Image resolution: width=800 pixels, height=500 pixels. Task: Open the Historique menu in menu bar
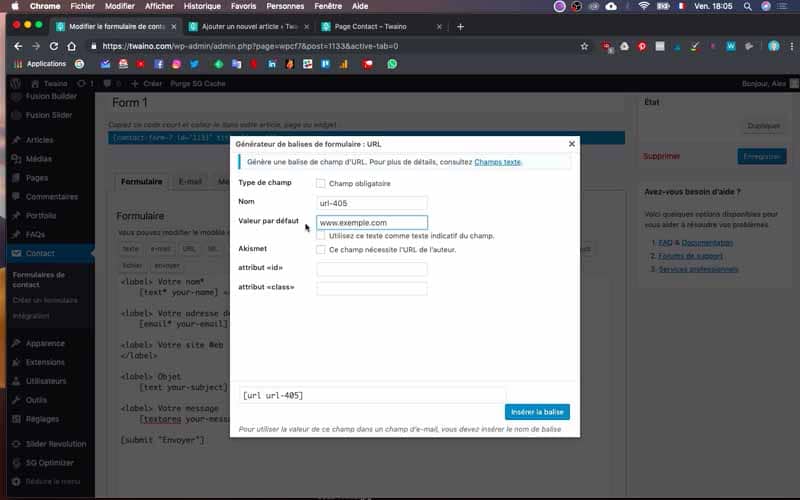tap(202, 6)
